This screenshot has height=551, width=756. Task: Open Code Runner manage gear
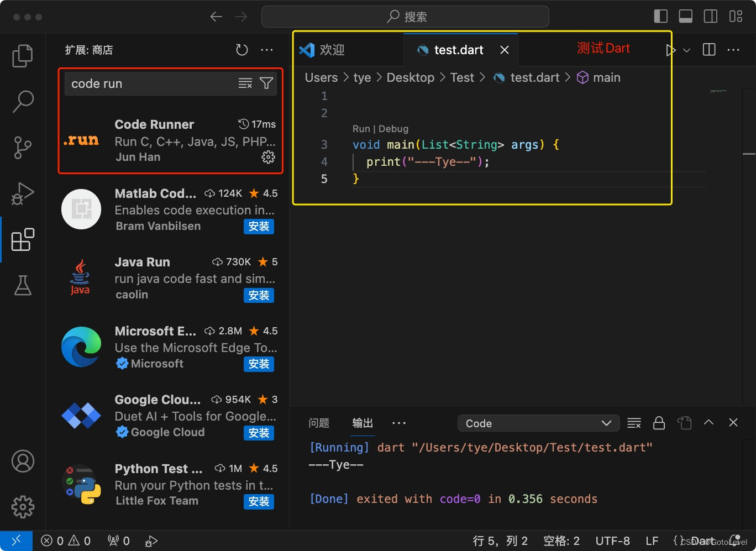coord(268,157)
